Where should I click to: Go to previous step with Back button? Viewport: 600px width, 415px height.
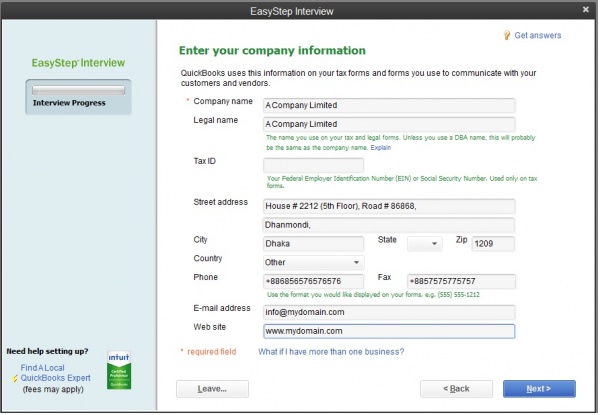pyautogui.click(x=456, y=389)
